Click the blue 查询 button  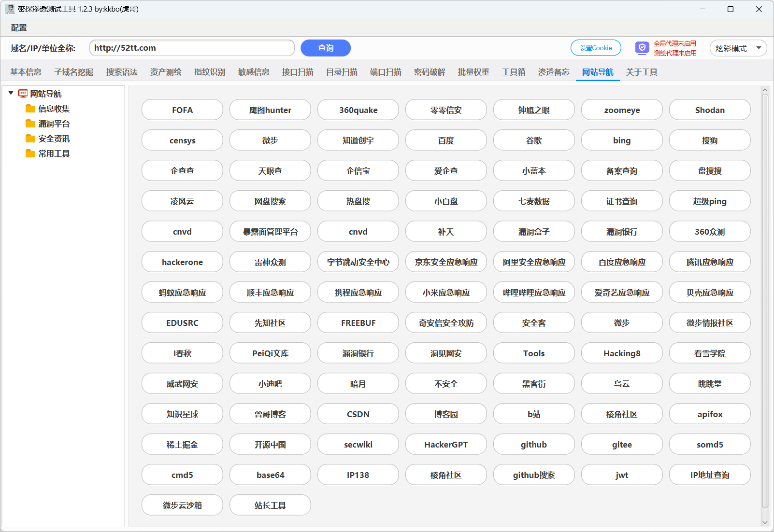point(326,48)
